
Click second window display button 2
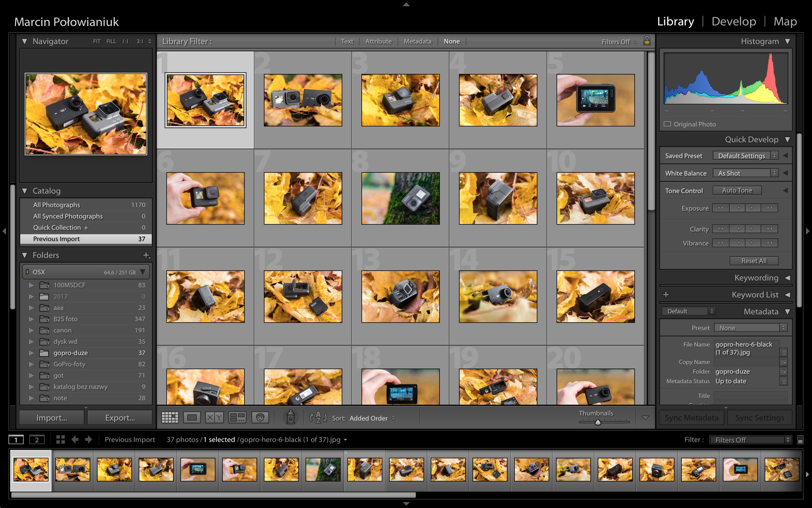coord(37,439)
